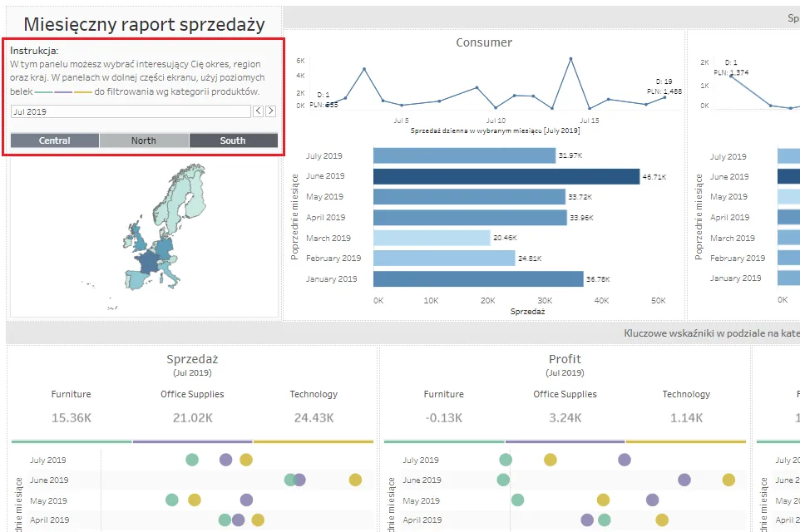The height and width of the screenshot is (532, 800).
Task: Filter Sprzedaż by the green Furniture bar
Action: (x=72, y=441)
